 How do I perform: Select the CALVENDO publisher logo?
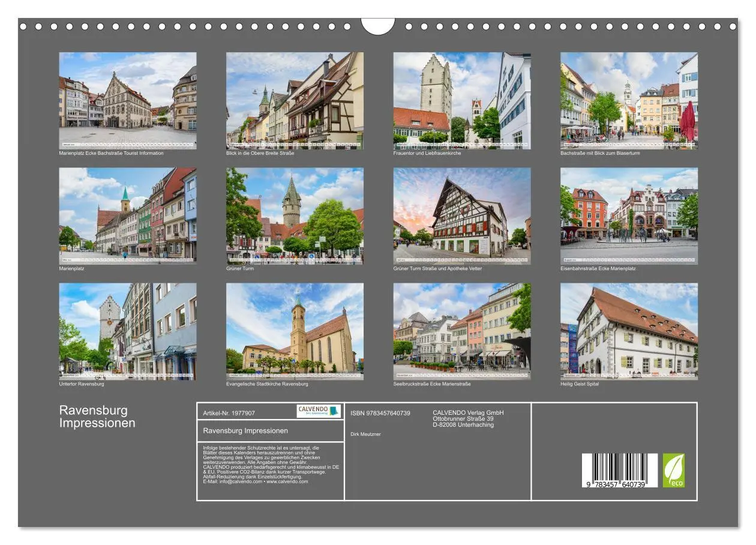[318, 412]
